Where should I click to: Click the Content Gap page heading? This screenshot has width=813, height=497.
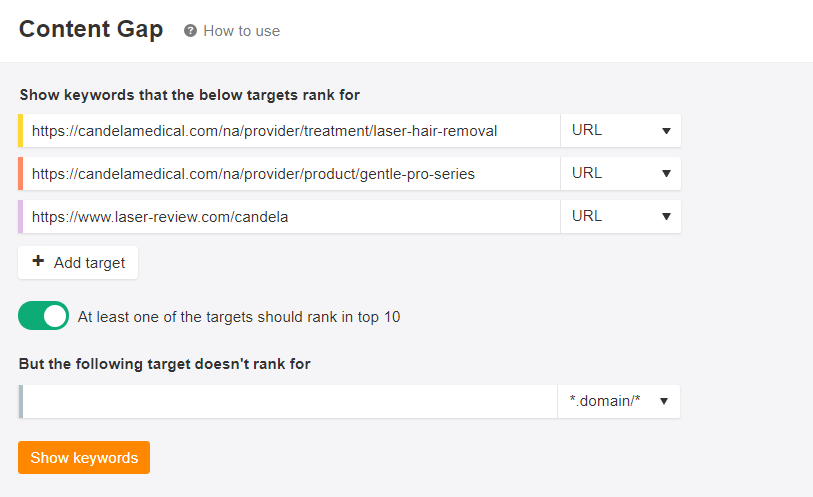pyautogui.click(x=91, y=29)
